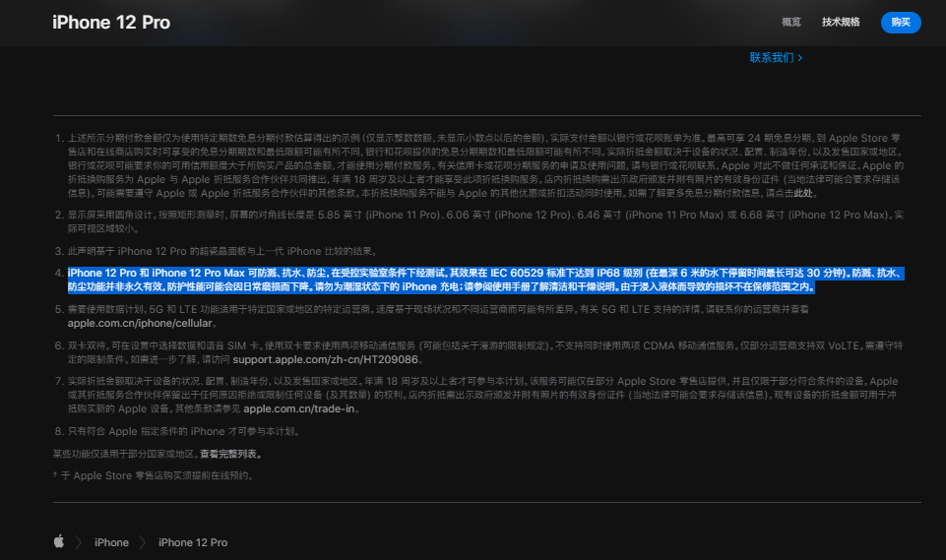Open the 技术规格 tech specs tab
This screenshot has height=560, width=946.
point(841,23)
